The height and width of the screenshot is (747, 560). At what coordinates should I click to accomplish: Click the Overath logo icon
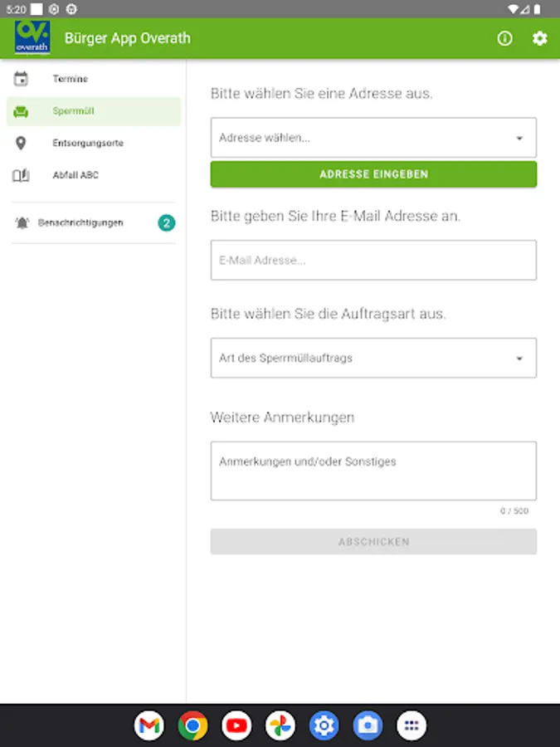32,38
